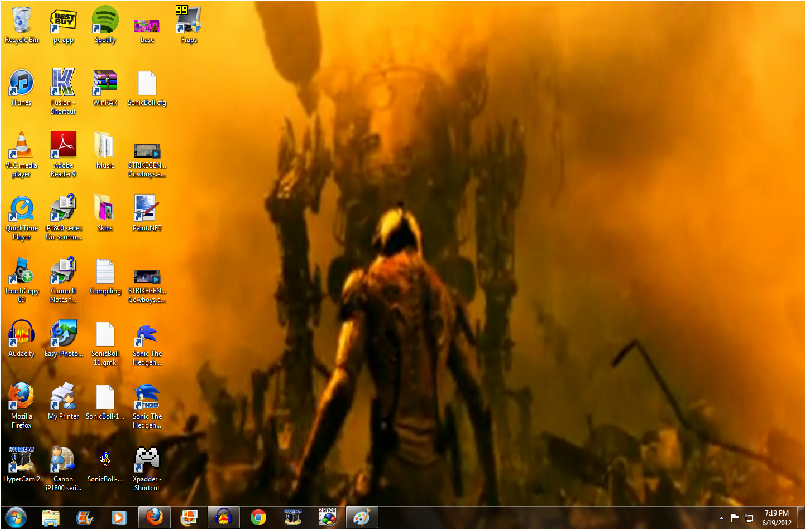Click the Windows Start orb
The height and width of the screenshot is (529, 805).
click(15, 518)
